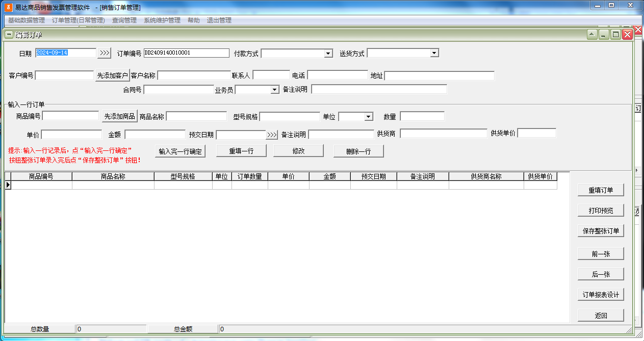The width and height of the screenshot is (644, 341).
Task: Click the 数量 input field
Action: click(422, 116)
